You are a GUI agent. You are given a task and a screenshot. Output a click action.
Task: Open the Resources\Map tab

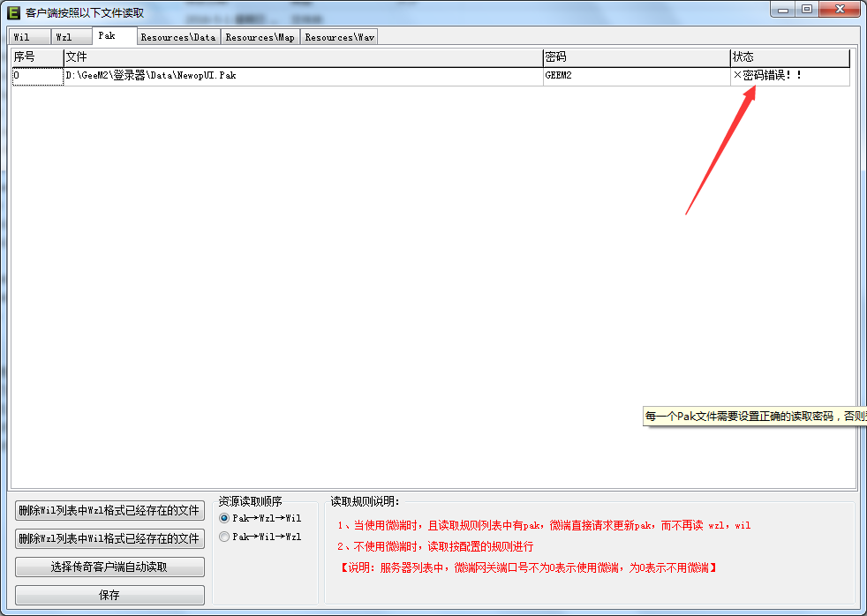click(x=260, y=37)
